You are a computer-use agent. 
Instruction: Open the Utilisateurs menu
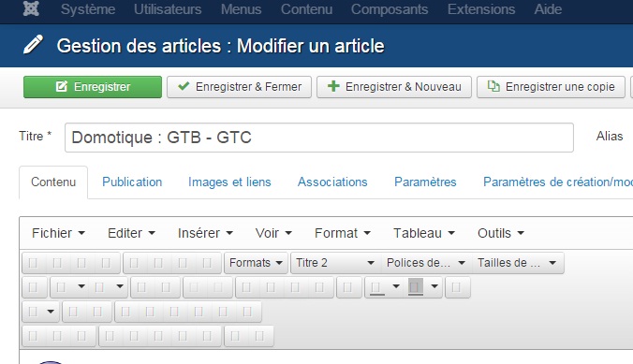(168, 9)
